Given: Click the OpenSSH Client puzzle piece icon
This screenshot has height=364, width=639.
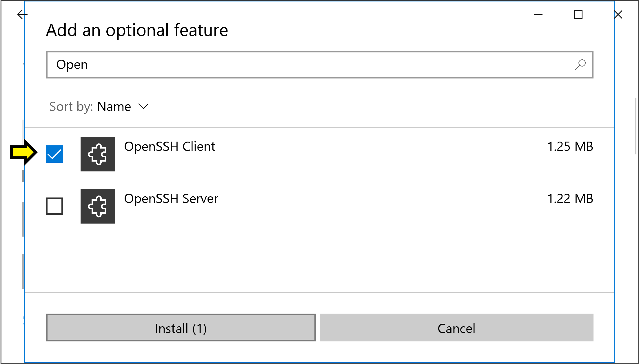Looking at the screenshot, I should coord(98,154).
